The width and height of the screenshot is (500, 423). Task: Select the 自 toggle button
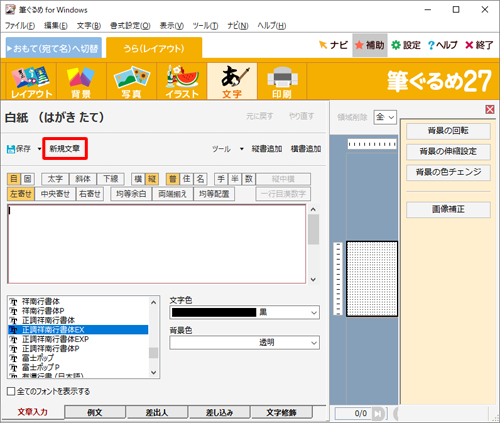[x=14, y=179]
